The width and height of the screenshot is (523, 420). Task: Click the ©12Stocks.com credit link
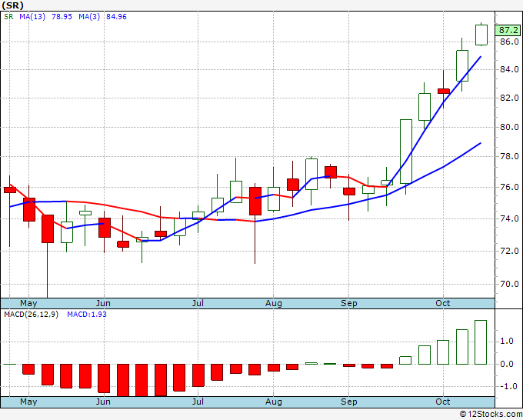pos(491,415)
